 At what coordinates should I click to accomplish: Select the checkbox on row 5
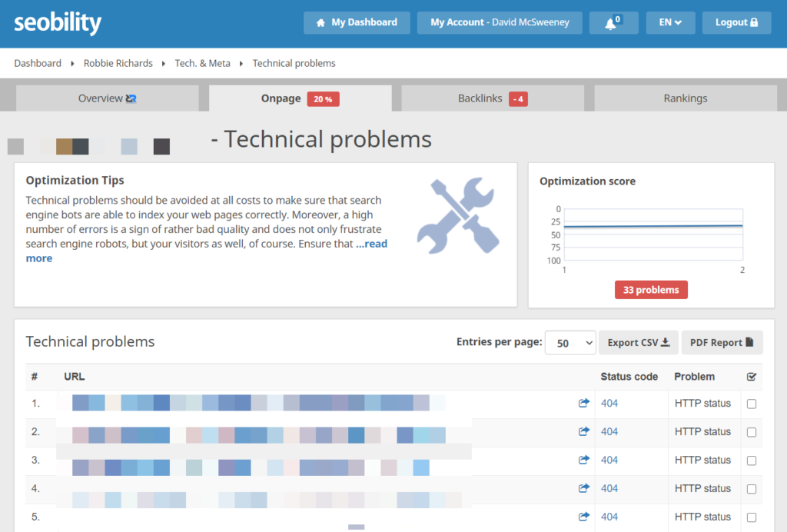(x=752, y=518)
